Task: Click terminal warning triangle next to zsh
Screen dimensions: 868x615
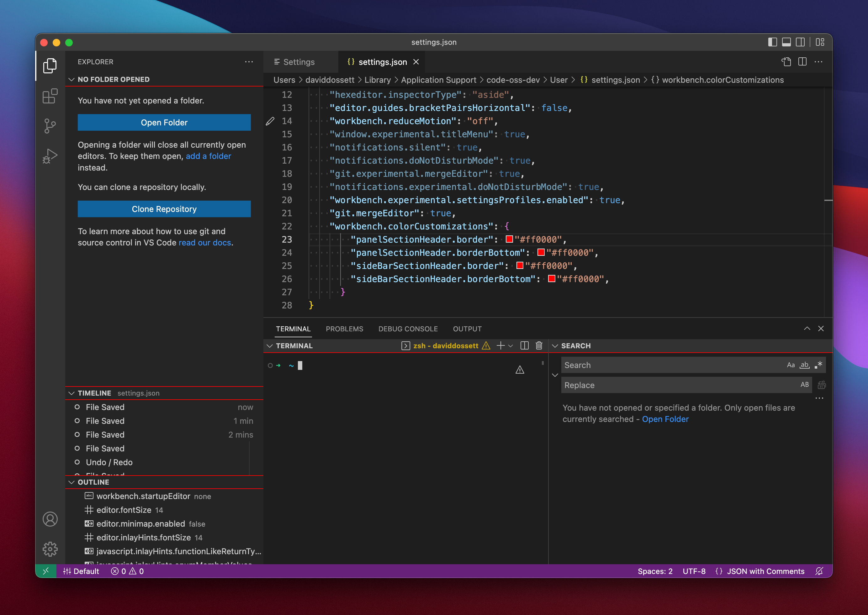Action: point(486,345)
